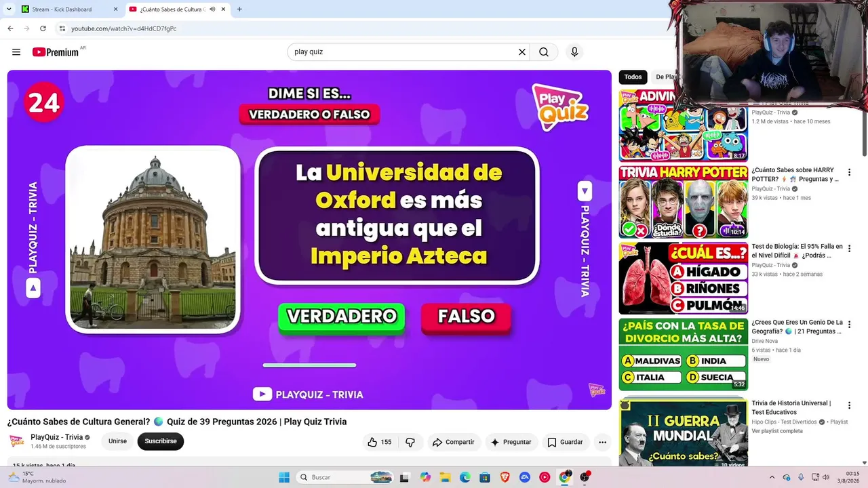Viewport: 868px width, 488px height.
Task: Click 'Ver playlist completa' link
Action: [777, 431]
